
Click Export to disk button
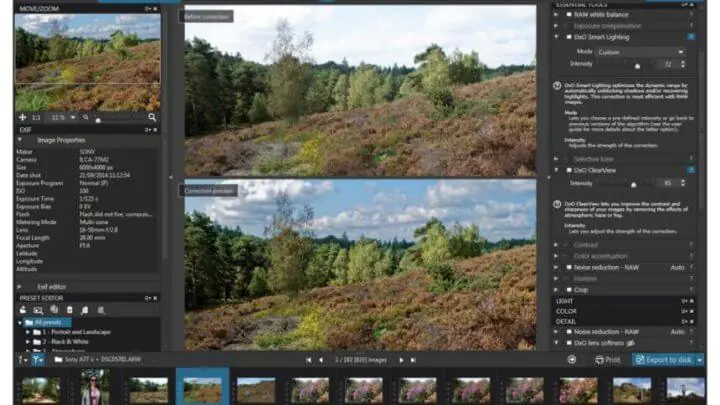[x=664, y=360]
